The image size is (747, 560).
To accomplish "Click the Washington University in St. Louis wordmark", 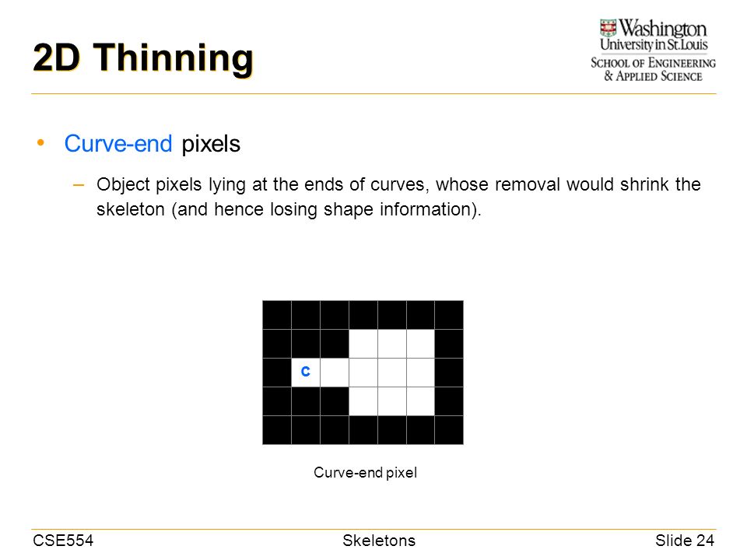I will click(654, 35).
